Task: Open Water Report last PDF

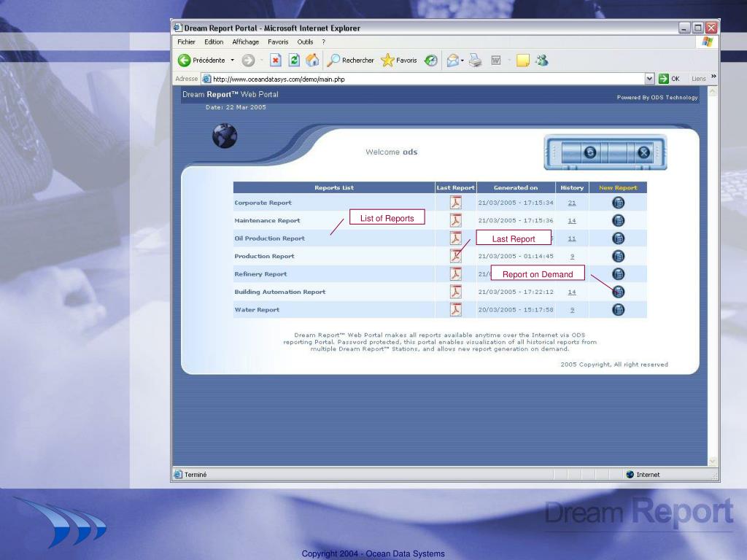Action: click(456, 309)
